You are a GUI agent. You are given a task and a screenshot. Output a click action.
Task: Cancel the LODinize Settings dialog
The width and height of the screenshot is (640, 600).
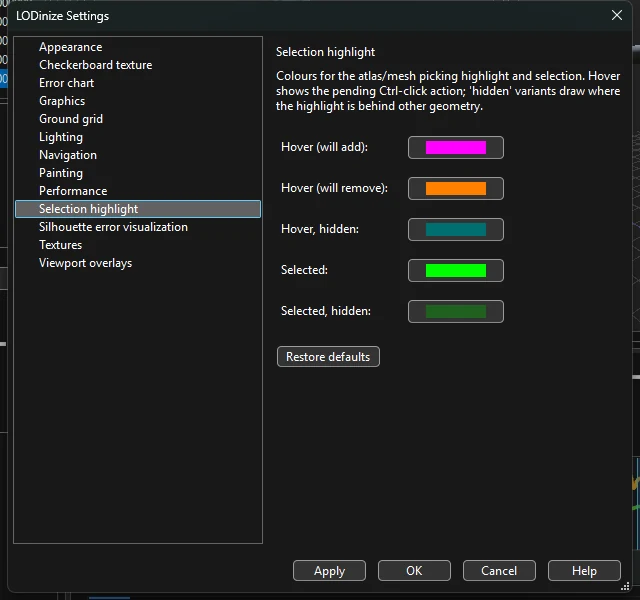tap(499, 571)
